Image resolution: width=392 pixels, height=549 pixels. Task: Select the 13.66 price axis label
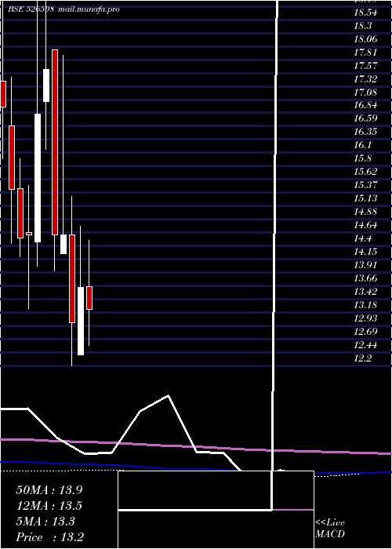pyautogui.click(x=365, y=278)
